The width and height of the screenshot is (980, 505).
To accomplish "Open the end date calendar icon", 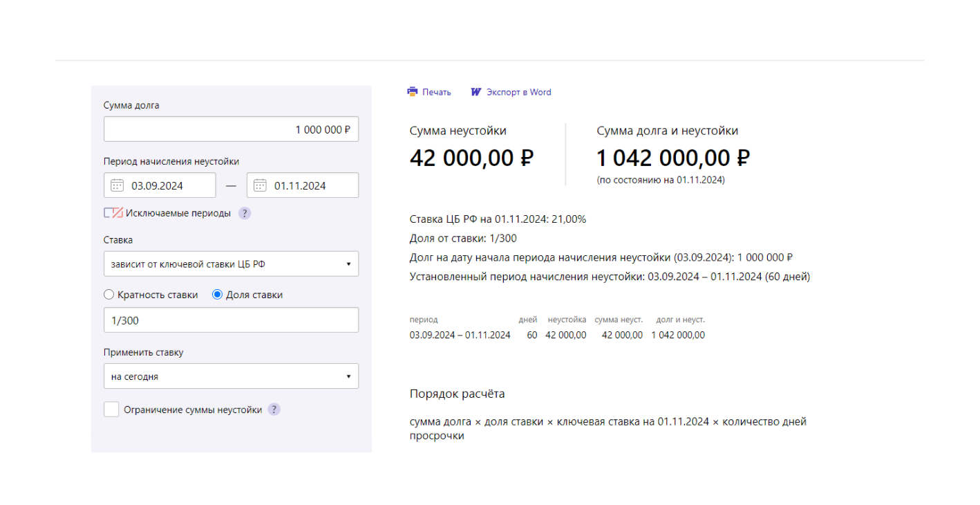I will (261, 185).
